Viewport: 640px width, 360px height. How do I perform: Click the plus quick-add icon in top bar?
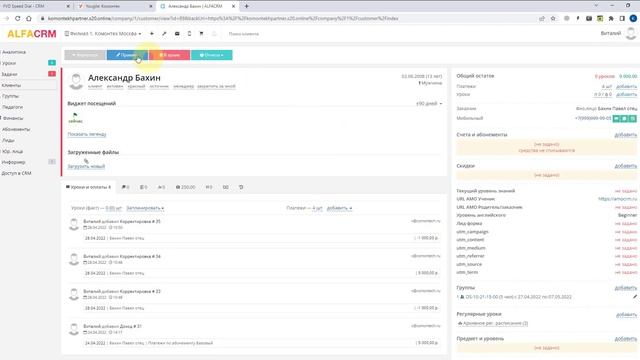pos(152,33)
